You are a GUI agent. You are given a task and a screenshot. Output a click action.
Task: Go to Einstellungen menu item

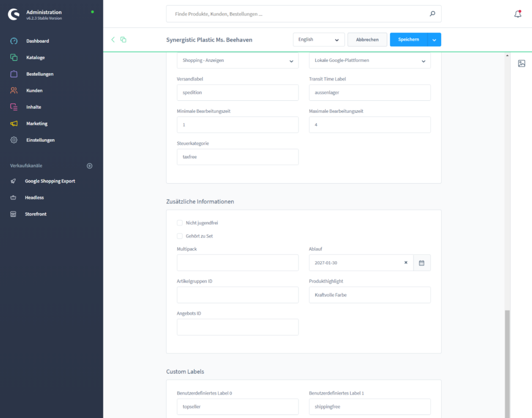40,140
